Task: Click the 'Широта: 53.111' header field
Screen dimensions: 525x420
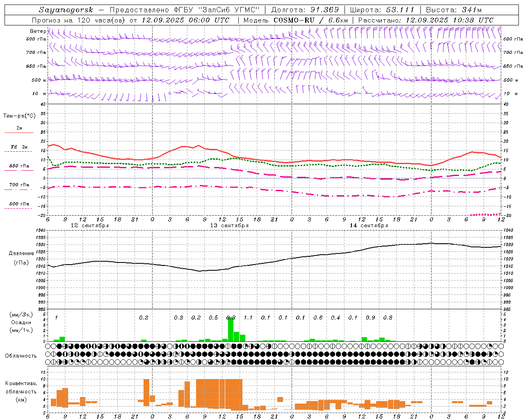Action: [x=383, y=10]
